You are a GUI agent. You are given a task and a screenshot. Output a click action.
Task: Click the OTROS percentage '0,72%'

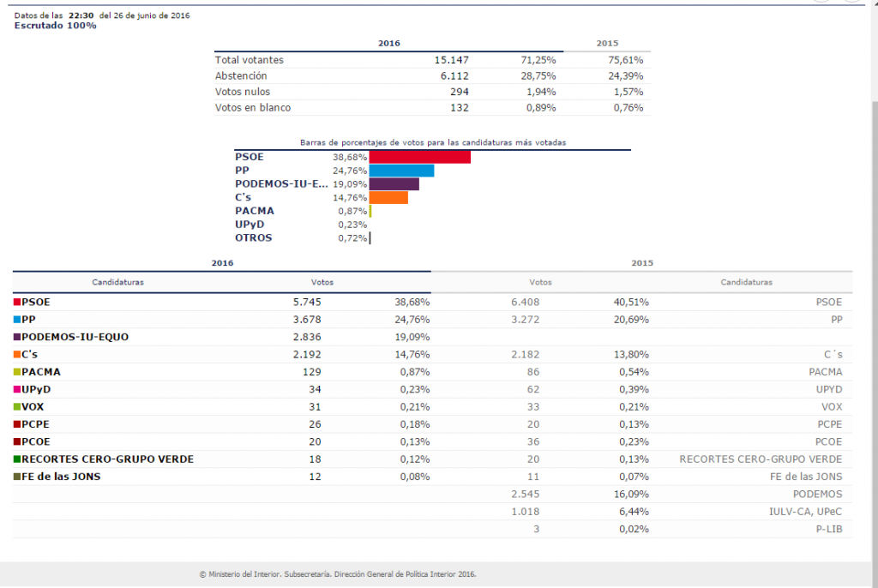pyautogui.click(x=352, y=238)
